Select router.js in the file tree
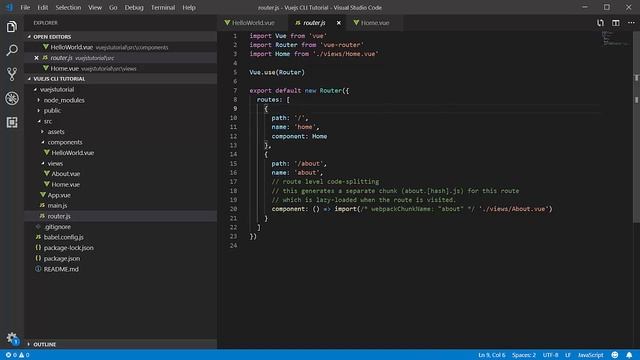The width and height of the screenshot is (640, 360). tap(121, 216)
